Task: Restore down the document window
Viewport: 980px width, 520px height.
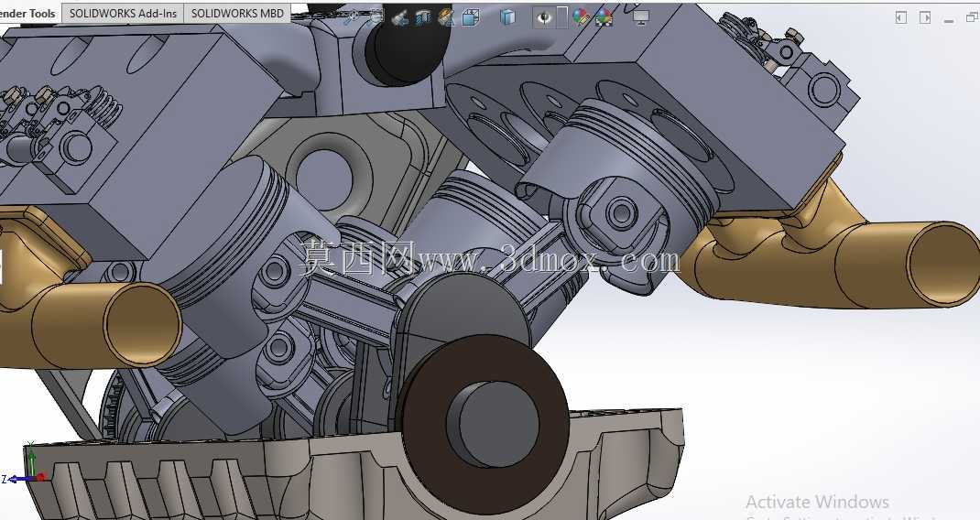Action: tap(972, 17)
